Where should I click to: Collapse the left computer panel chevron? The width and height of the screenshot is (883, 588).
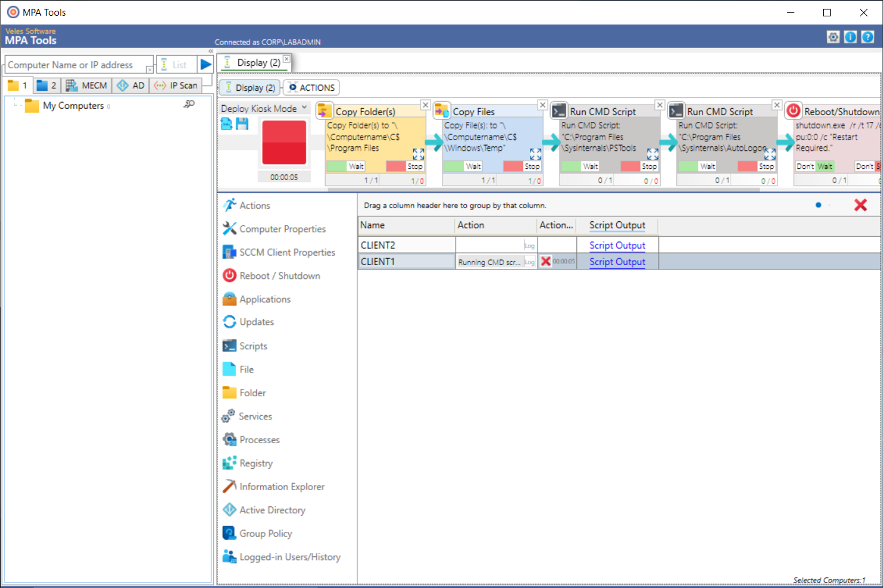tap(211, 51)
